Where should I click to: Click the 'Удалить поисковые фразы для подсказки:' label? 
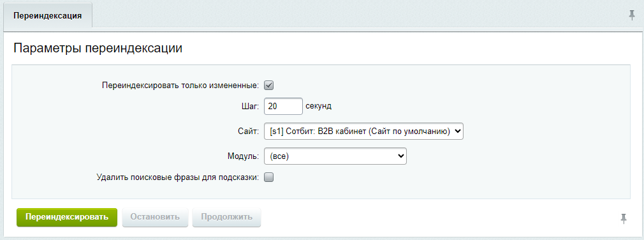(178, 177)
